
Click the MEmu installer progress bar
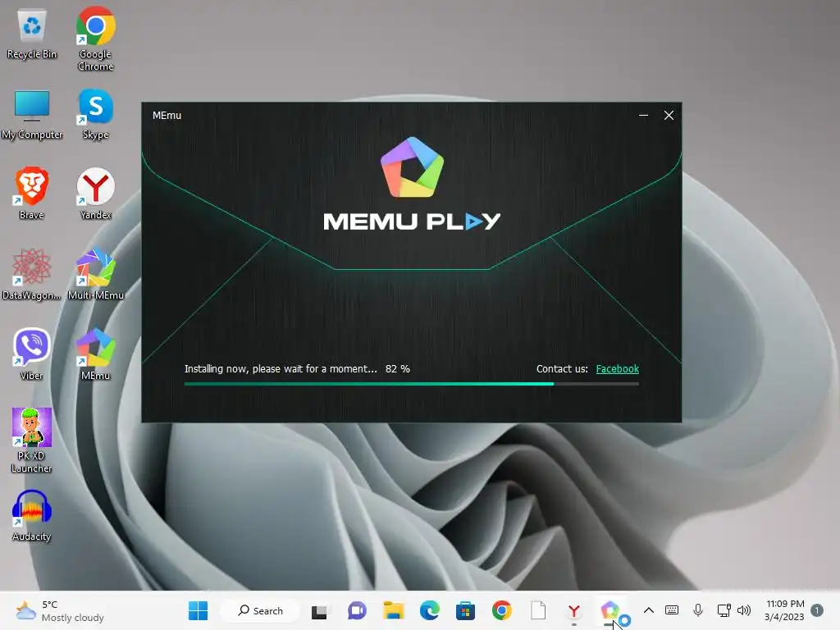point(412,384)
